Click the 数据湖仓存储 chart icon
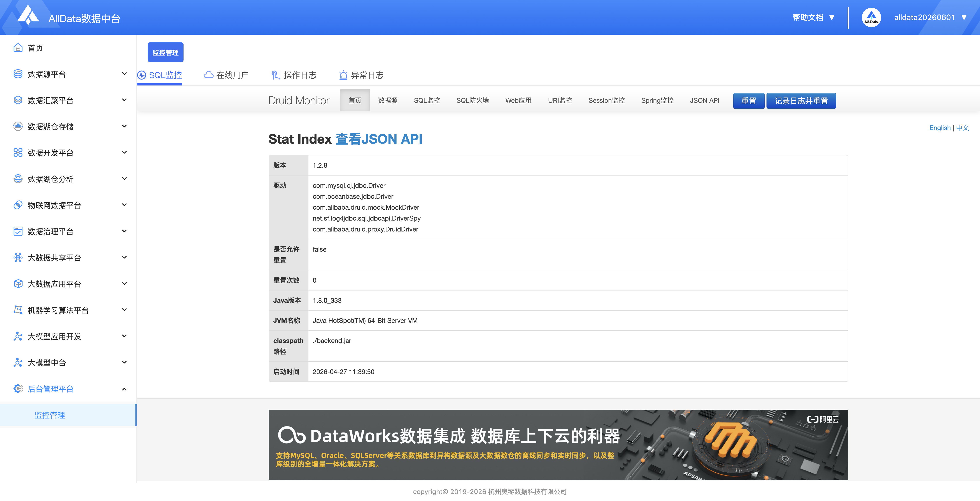 click(18, 126)
